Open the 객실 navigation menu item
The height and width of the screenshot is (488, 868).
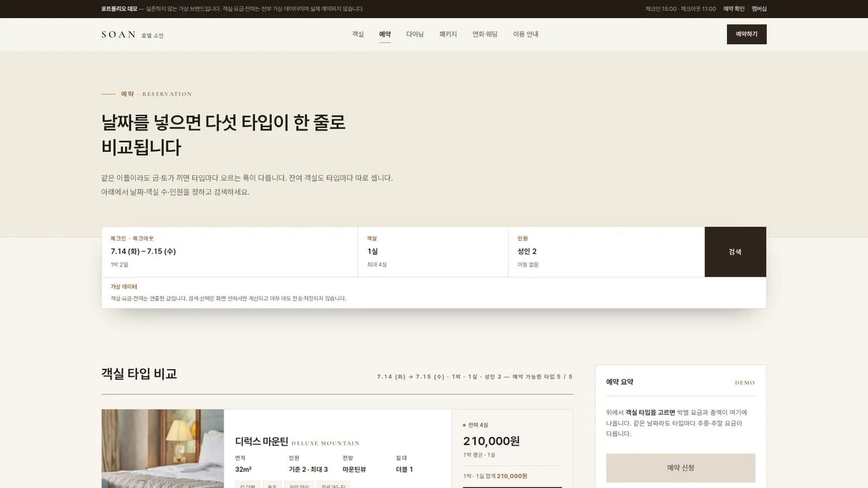point(358,34)
